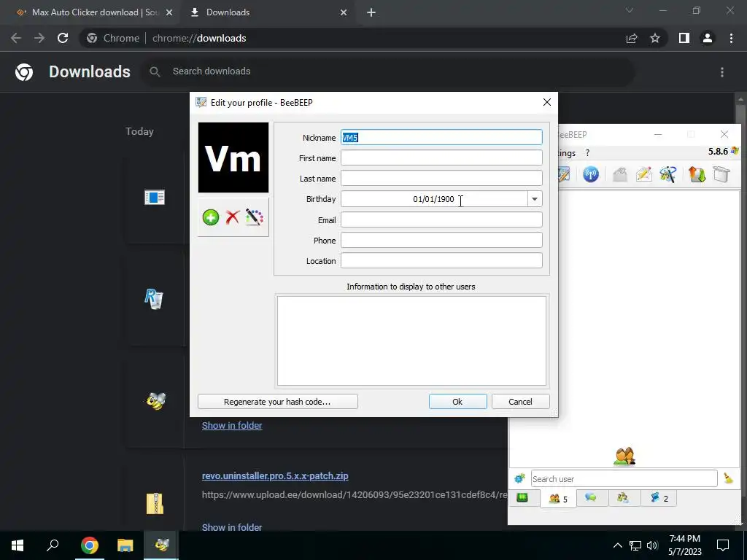
Task: Toggle Chrome side panel icon
Action: [x=684, y=38]
